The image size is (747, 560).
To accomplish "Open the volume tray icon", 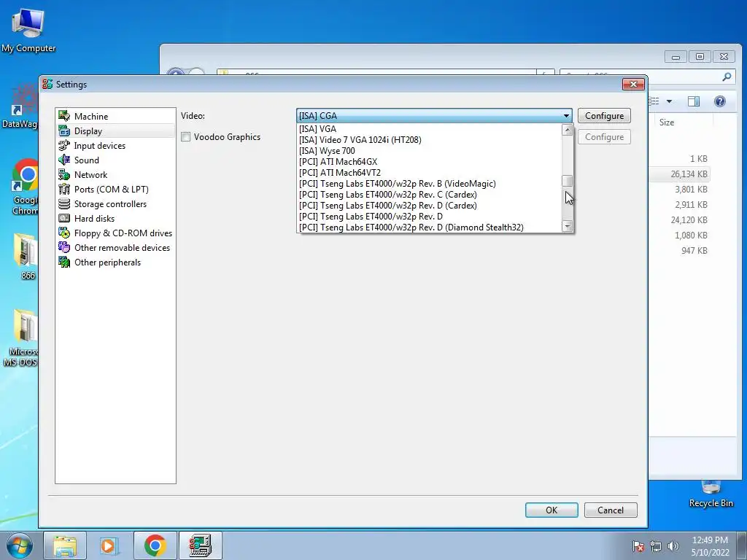I will pos(673,546).
